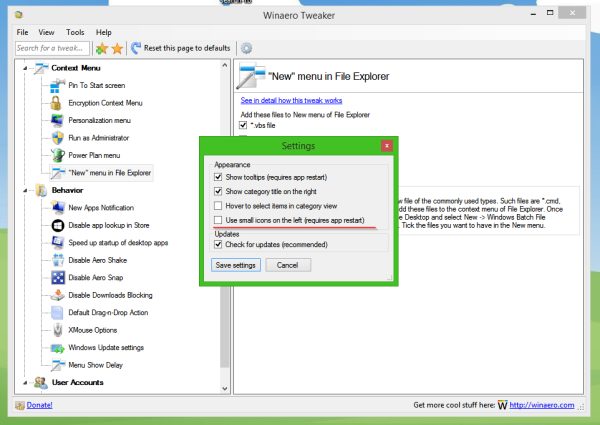Viewport: 600px width, 425px height.
Task: Click the Menu Show Delay icon
Action: [58, 365]
